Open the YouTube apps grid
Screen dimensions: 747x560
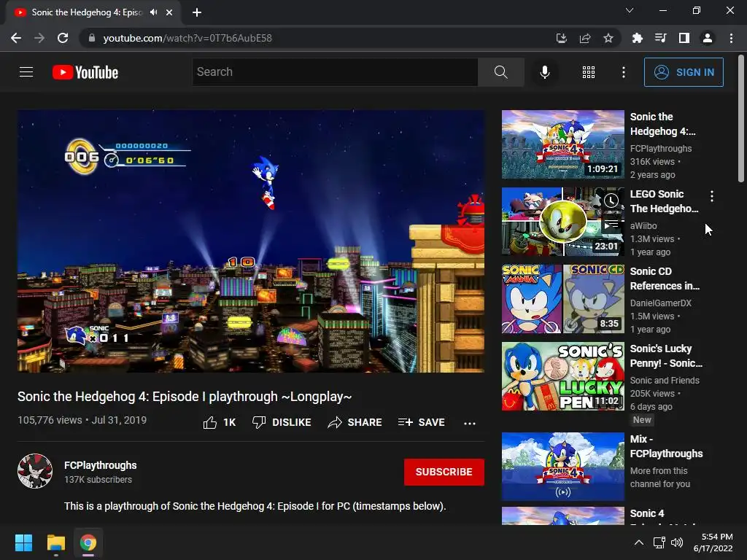tap(589, 72)
